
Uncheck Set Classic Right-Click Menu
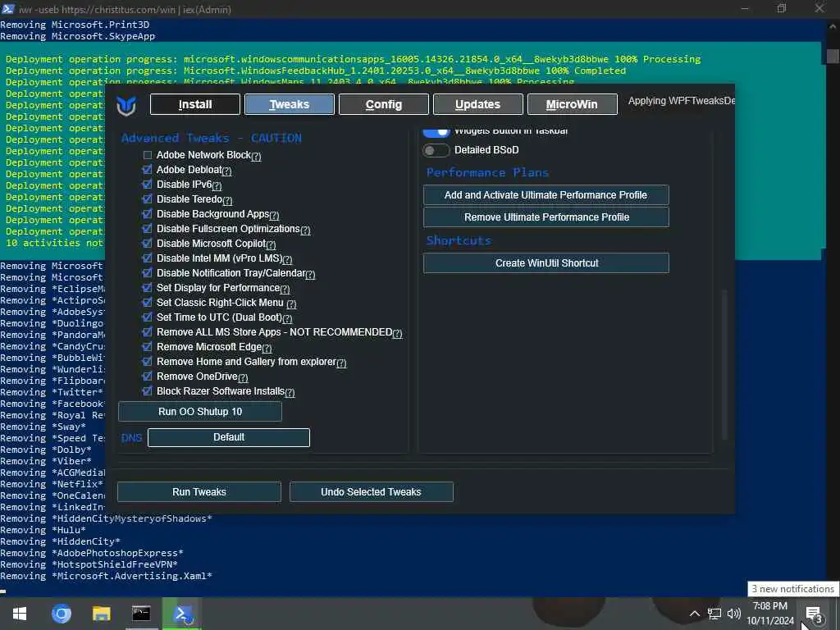(148, 303)
